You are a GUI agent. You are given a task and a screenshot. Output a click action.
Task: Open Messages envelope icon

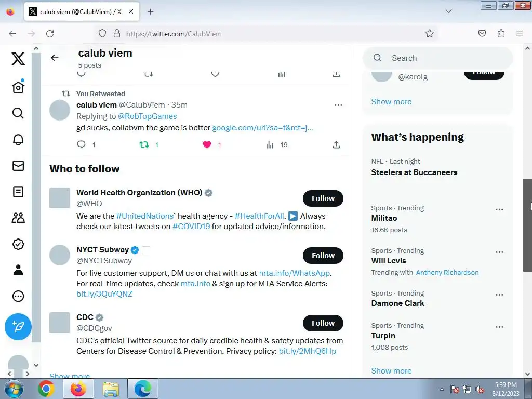(x=18, y=166)
